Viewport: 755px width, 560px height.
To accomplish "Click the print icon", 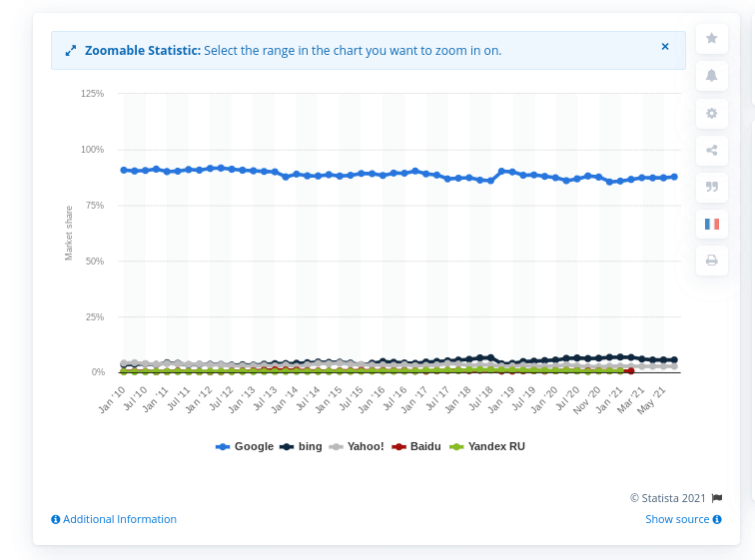I will (711, 261).
